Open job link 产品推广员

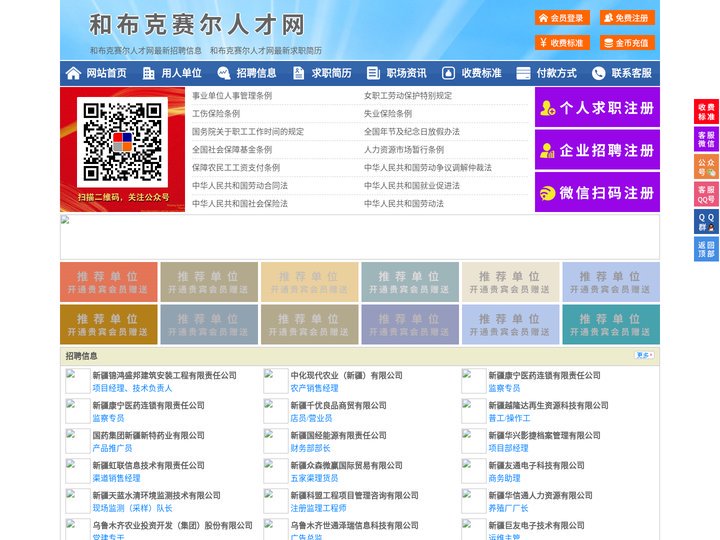(x=112, y=448)
